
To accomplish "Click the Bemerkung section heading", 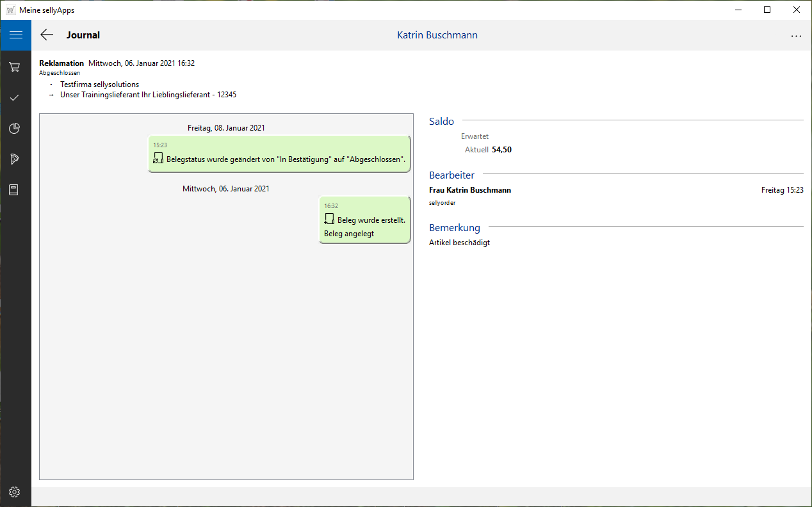I will 454,227.
